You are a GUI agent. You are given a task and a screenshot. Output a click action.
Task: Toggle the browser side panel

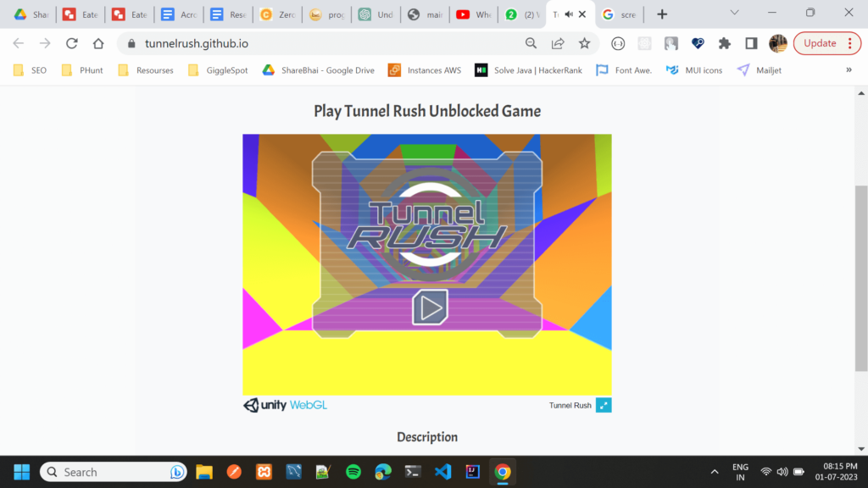[x=751, y=43]
